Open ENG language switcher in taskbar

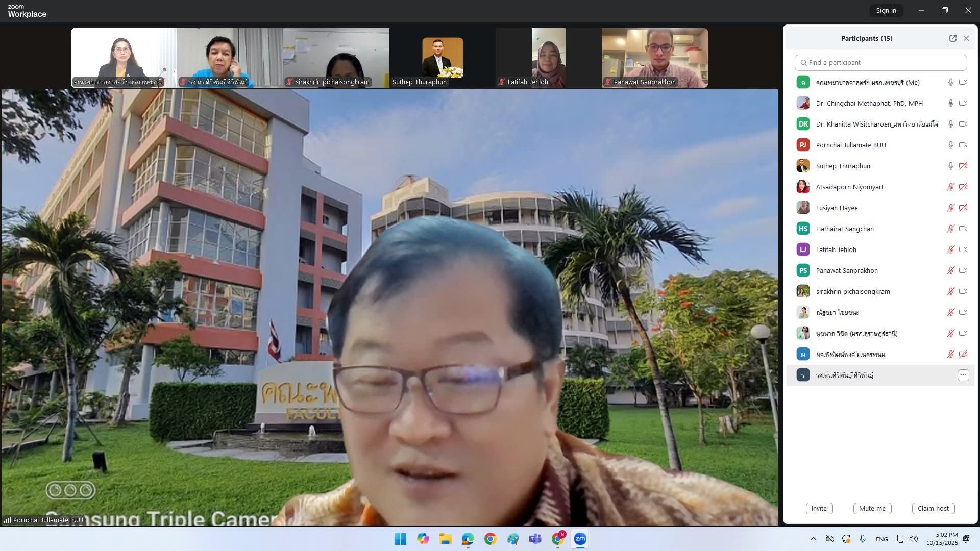tap(881, 539)
